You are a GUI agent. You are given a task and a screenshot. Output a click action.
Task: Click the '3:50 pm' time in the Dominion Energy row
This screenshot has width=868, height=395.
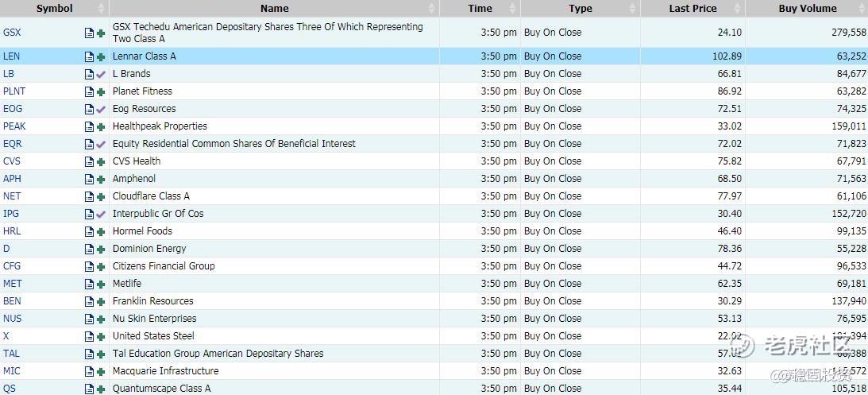click(499, 249)
